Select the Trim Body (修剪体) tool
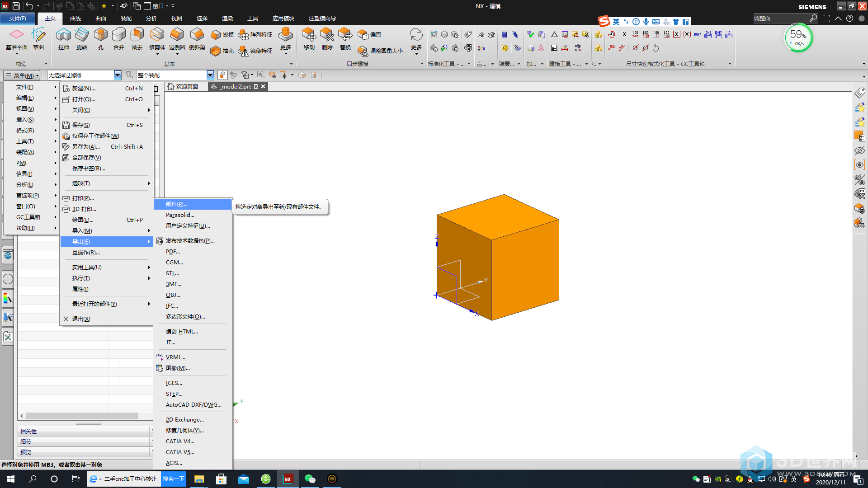This screenshot has height=488, width=868. coord(157,39)
